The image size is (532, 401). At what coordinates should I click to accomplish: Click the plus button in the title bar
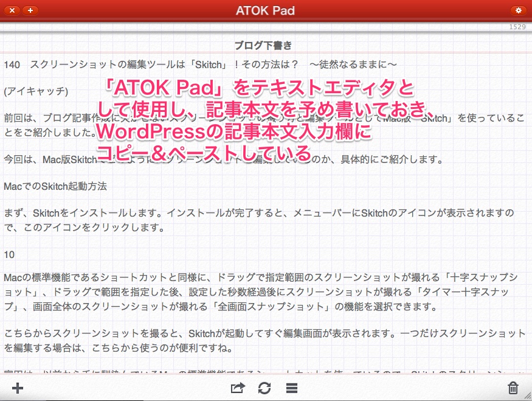[x=31, y=10]
